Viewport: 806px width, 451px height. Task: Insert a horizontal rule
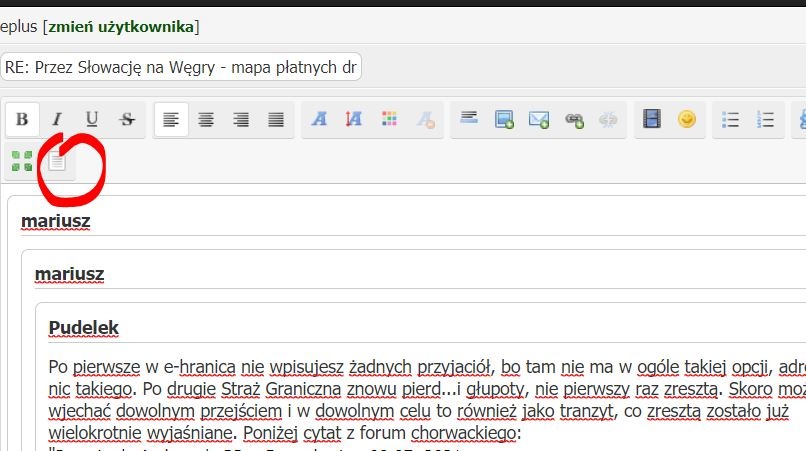tap(469, 118)
